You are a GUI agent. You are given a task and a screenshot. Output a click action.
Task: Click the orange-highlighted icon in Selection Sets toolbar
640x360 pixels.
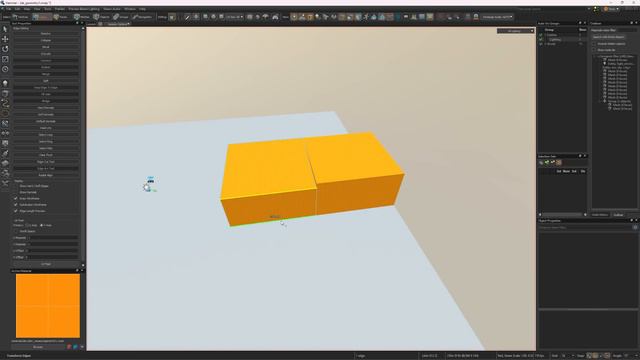point(559,162)
